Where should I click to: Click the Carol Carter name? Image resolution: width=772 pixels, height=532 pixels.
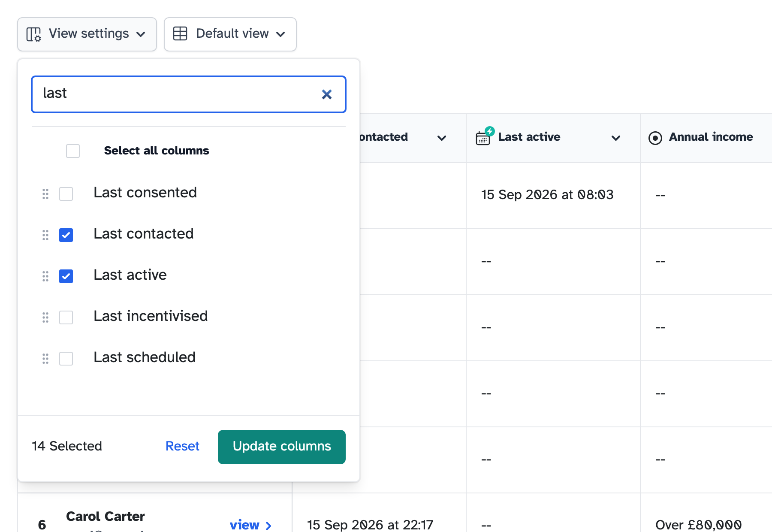[106, 516]
